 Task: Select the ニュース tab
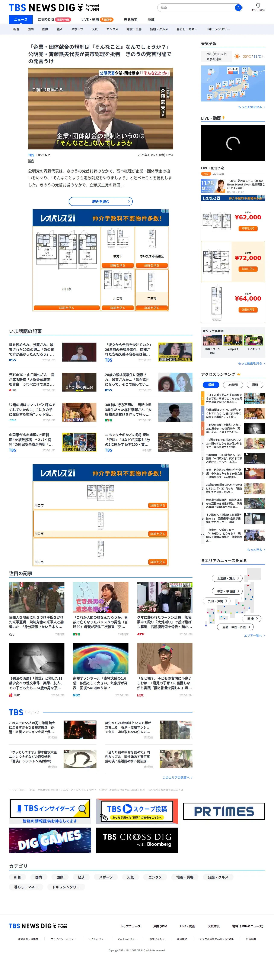point(20,19)
